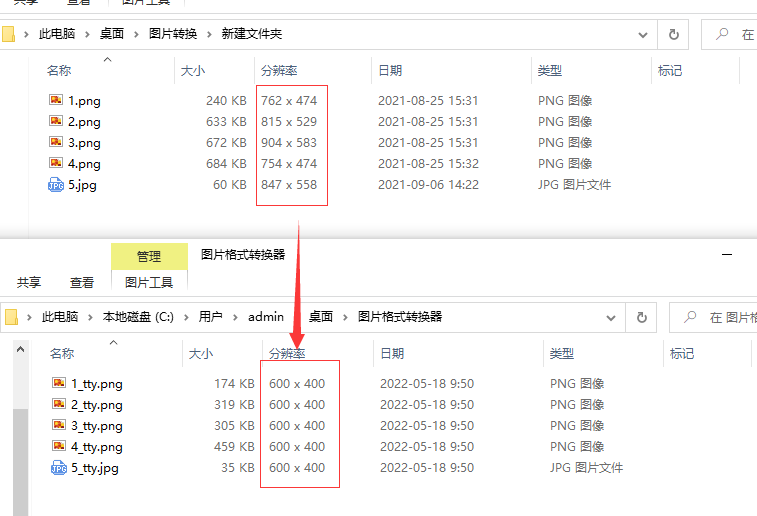Select the file name 4_tty.png
757x516 pixels.
point(97,446)
